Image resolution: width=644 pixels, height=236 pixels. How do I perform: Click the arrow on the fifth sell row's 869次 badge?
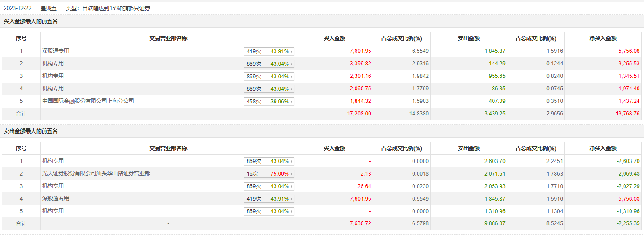coord(292,211)
